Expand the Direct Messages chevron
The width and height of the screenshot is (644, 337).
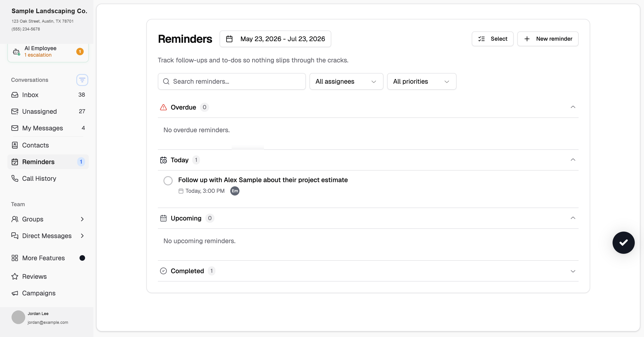pos(82,236)
